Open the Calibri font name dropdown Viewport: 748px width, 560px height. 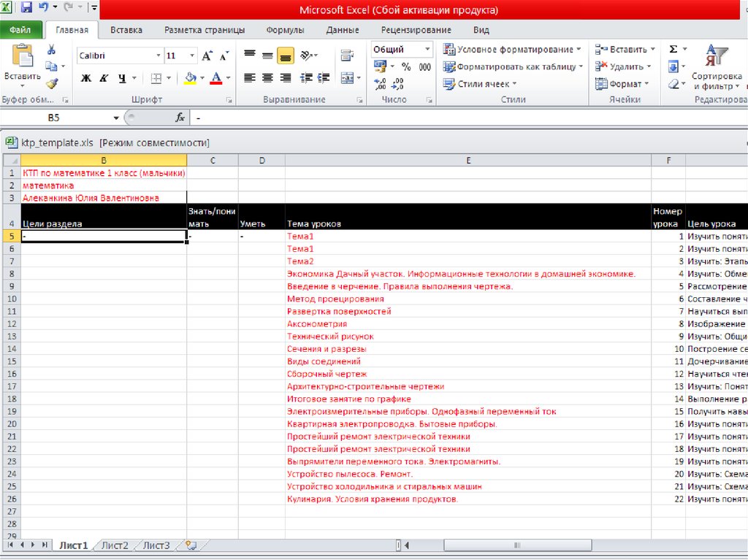[x=159, y=56]
